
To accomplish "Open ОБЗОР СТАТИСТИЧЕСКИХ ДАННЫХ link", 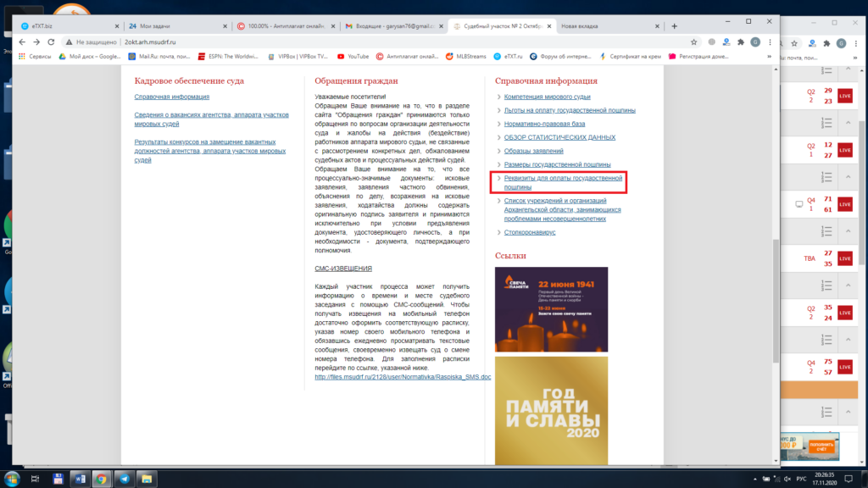I will pyautogui.click(x=559, y=137).
